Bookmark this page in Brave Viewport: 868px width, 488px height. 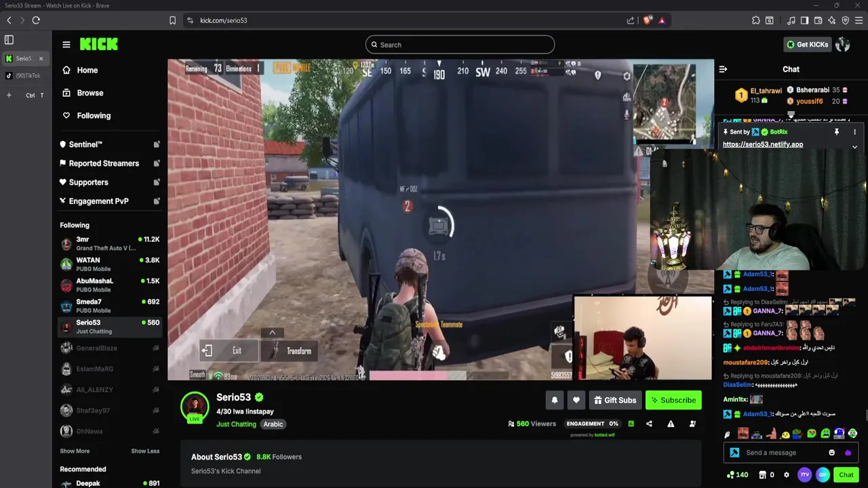click(173, 20)
